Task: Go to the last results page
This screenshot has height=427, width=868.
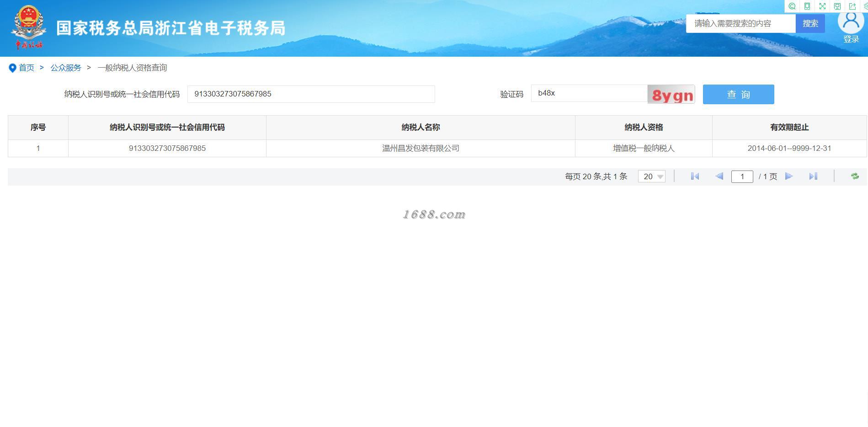Action: pos(813,176)
